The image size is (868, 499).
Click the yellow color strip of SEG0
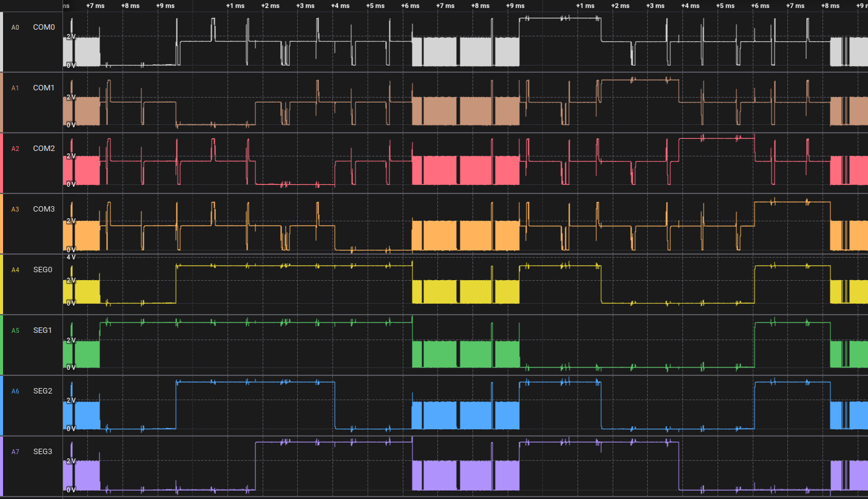pyautogui.click(x=2, y=284)
